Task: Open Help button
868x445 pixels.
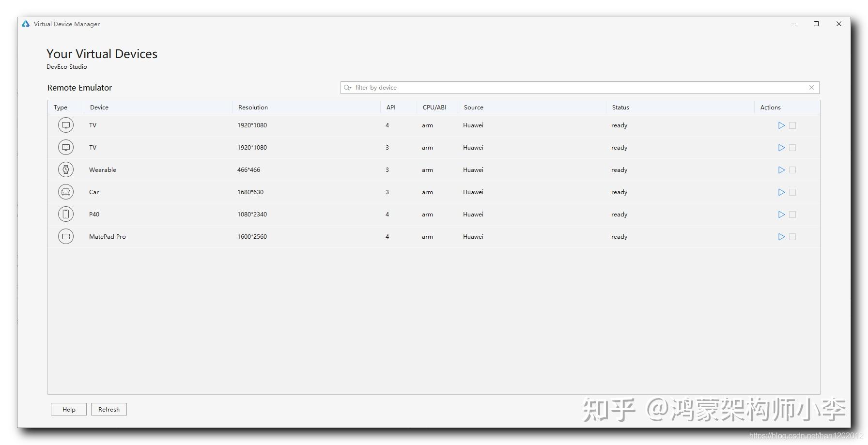Action: click(69, 409)
